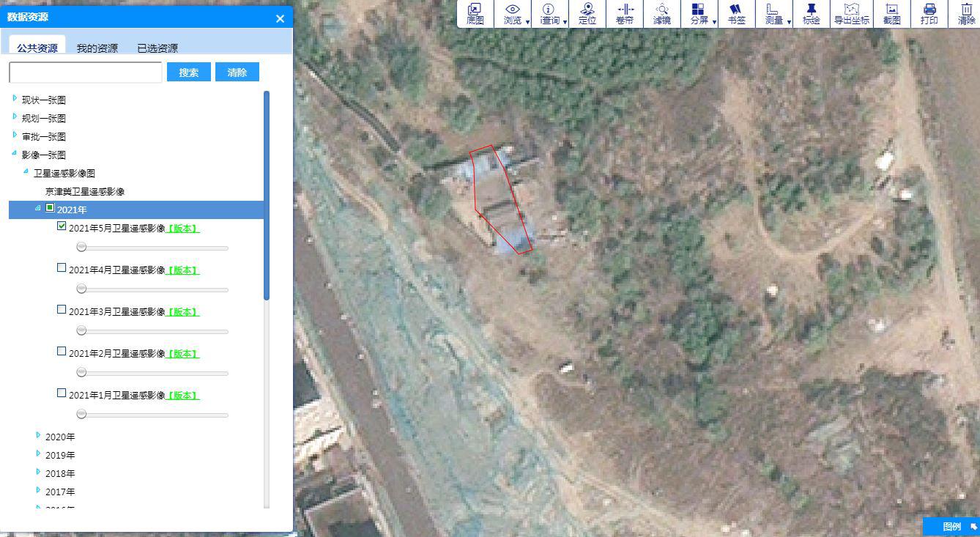Click the 清除 button beside search
The width and height of the screenshot is (980, 537).
(x=237, y=72)
